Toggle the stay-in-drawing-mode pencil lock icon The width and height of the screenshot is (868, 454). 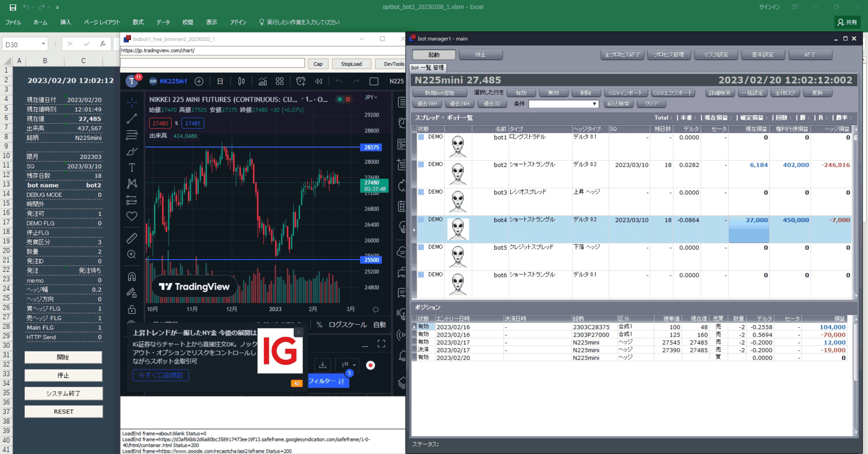132,293
